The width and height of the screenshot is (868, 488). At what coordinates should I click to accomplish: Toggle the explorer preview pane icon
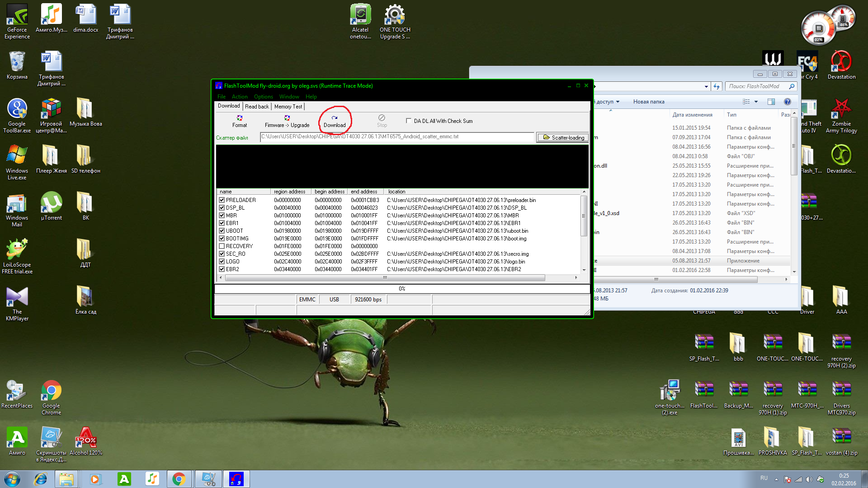771,102
